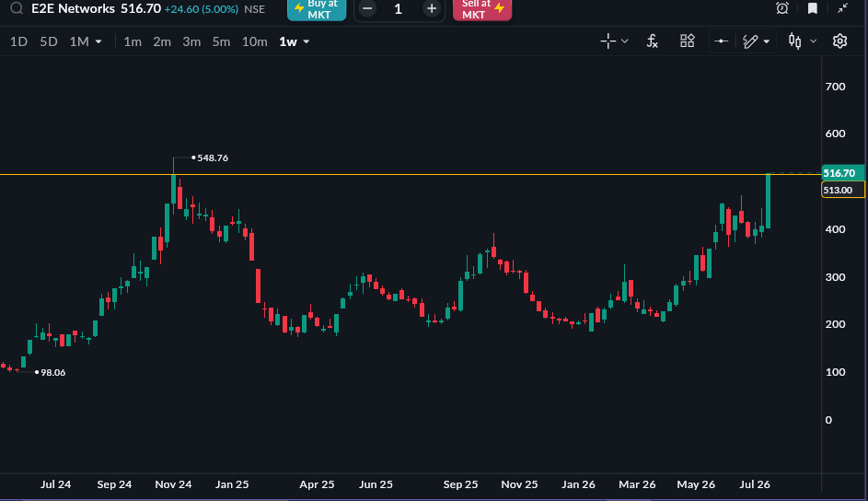868x501 pixels.
Task: Click the NSE exchange label
Action: coord(255,9)
